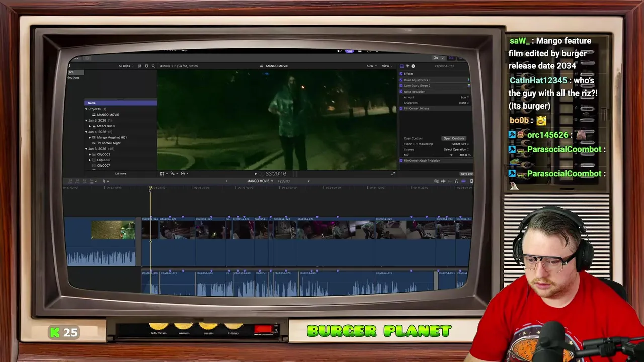Collapse the Projects group

[86, 109]
